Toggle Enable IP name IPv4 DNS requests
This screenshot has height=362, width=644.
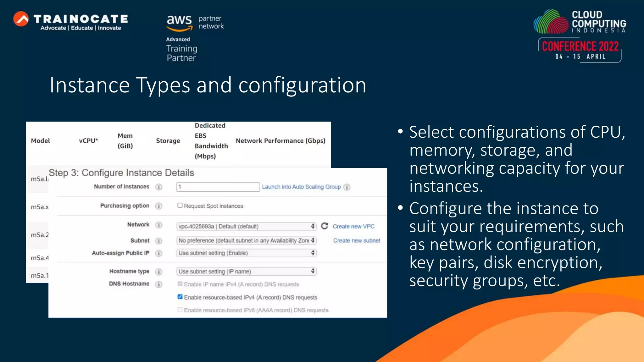(180, 284)
